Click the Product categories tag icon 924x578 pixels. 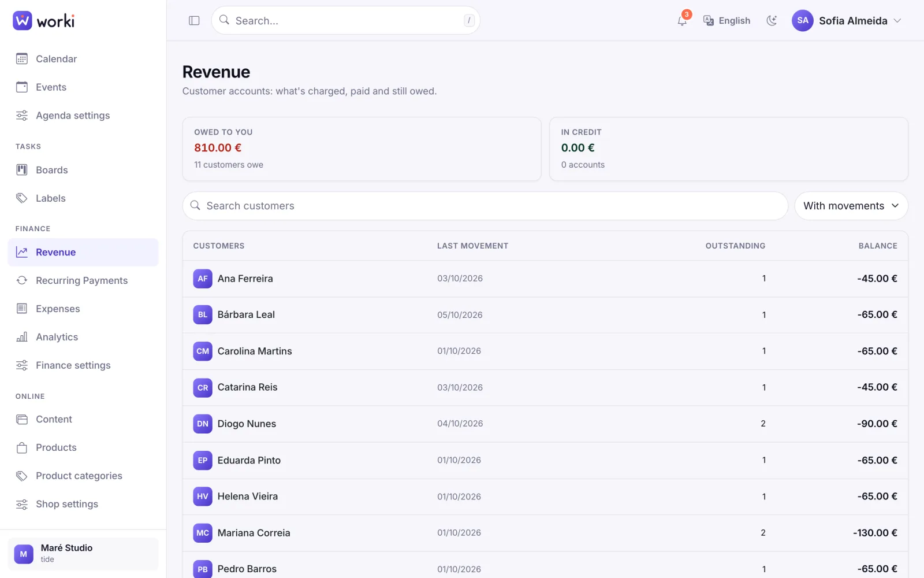[x=22, y=476]
